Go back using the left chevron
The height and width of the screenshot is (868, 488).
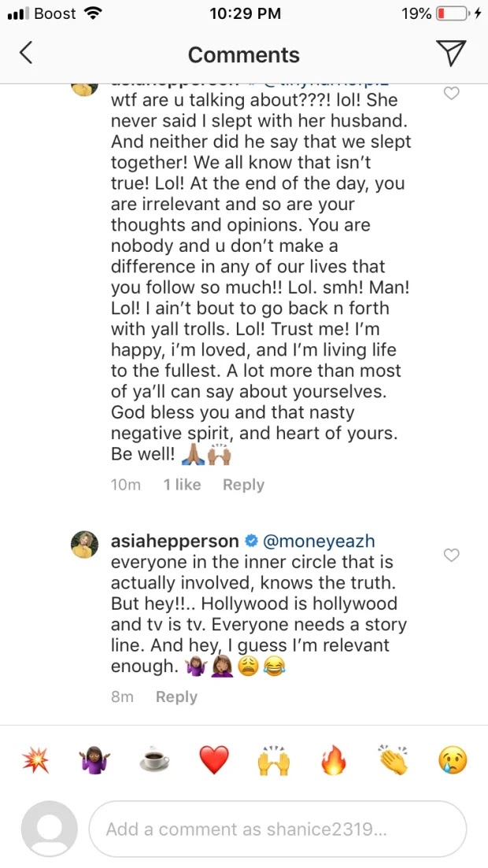point(27,54)
